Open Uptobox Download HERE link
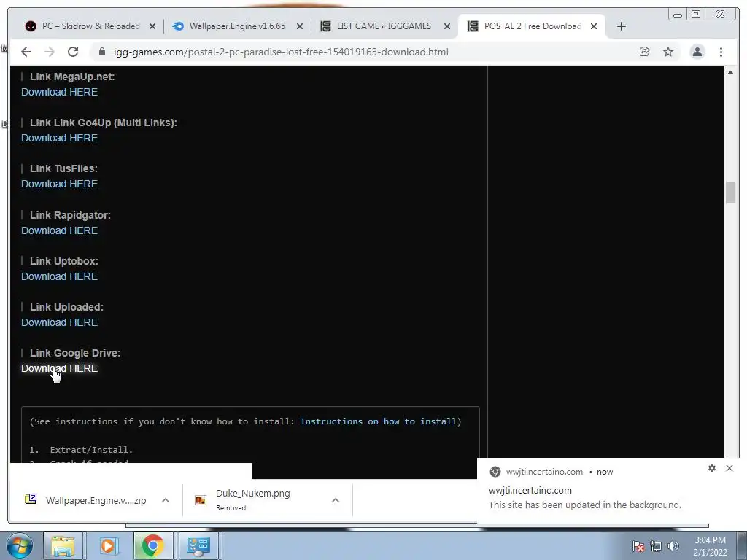 (60, 276)
